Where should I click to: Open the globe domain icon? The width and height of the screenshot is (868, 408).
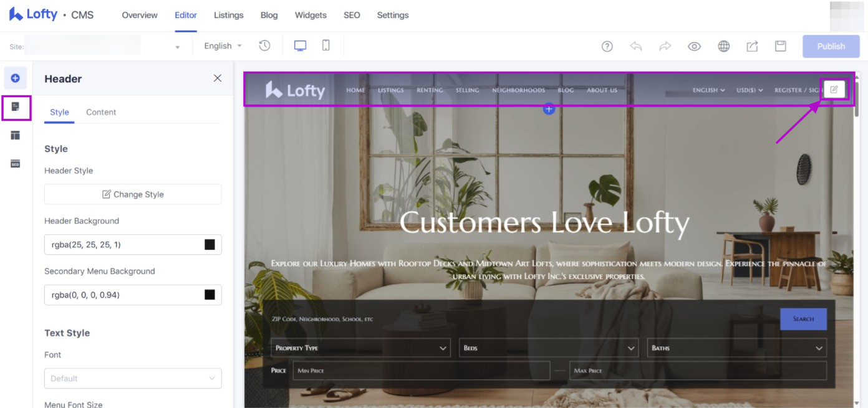click(x=723, y=46)
